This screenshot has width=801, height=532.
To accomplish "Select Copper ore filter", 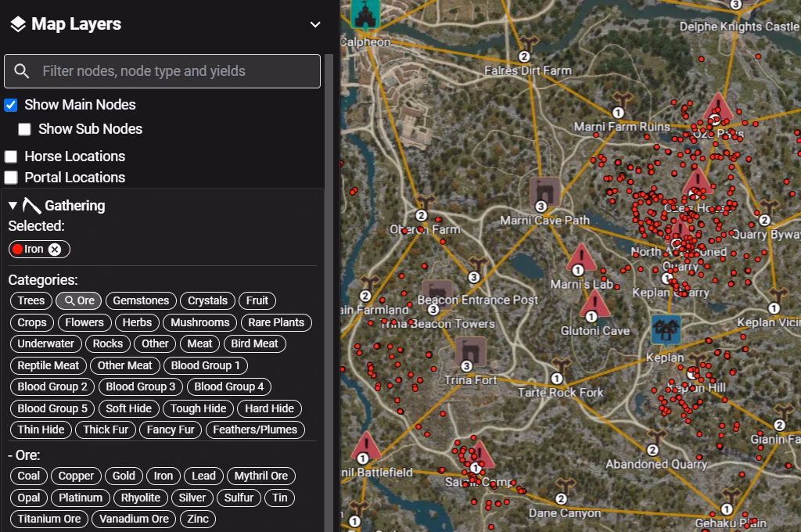I will tap(76, 476).
